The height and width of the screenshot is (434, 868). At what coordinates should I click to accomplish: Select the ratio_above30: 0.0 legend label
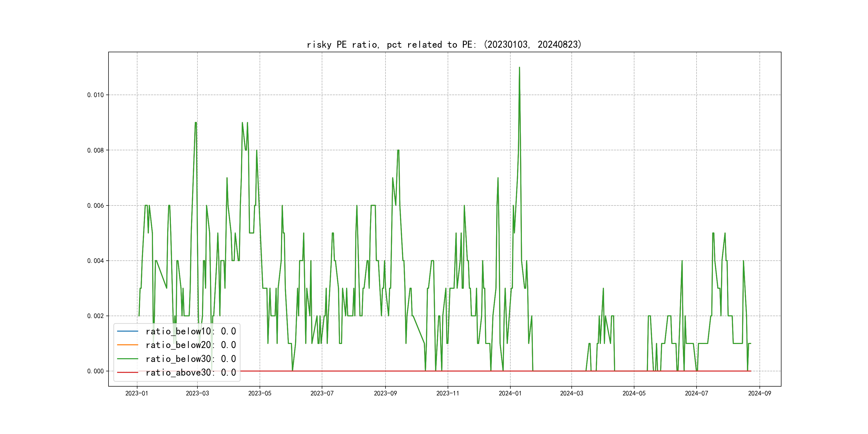click(191, 373)
